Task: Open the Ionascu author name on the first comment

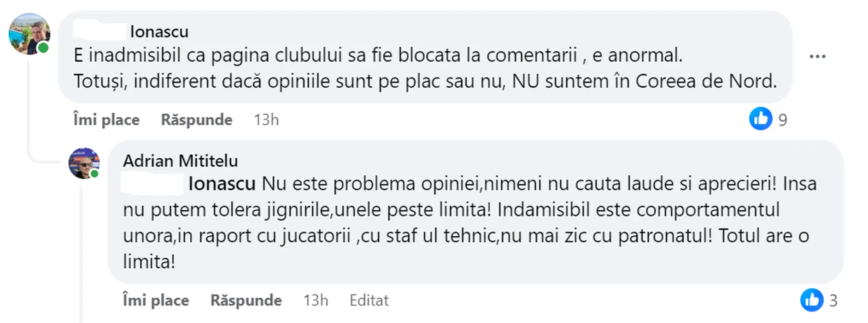Action: pos(159,32)
